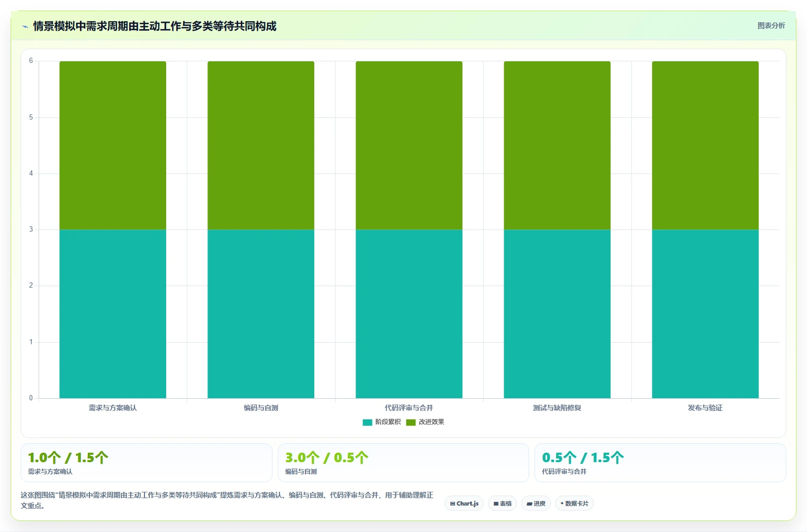This screenshot has height=532, width=807.
Task: Click the y-axis tick value 6
Action: [31, 61]
